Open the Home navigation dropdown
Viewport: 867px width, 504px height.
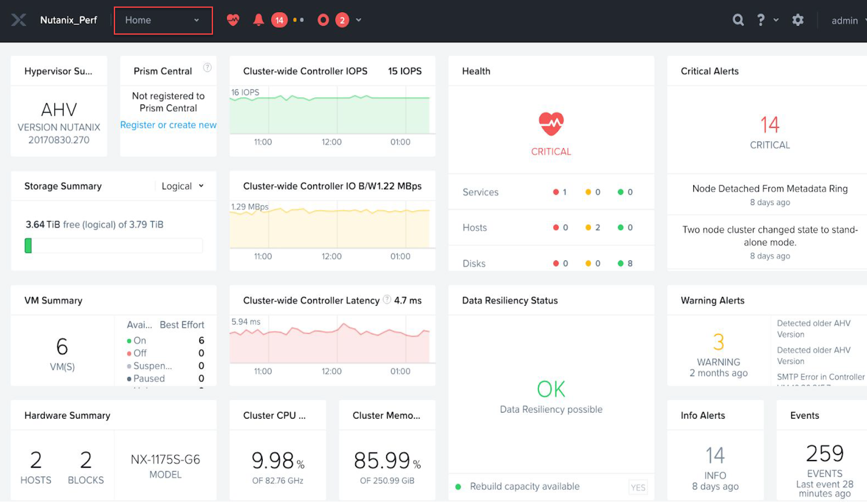tap(163, 20)
